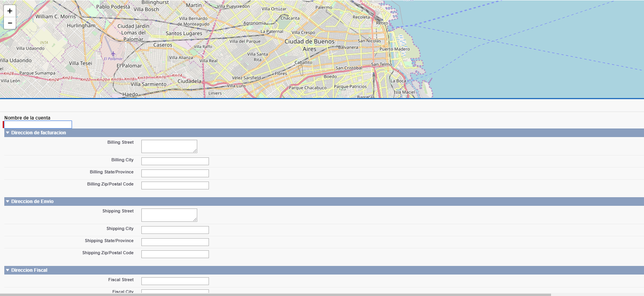644x296 pixels.
Task: Click the Hurlingham label on map
Action: pos(81,25)
